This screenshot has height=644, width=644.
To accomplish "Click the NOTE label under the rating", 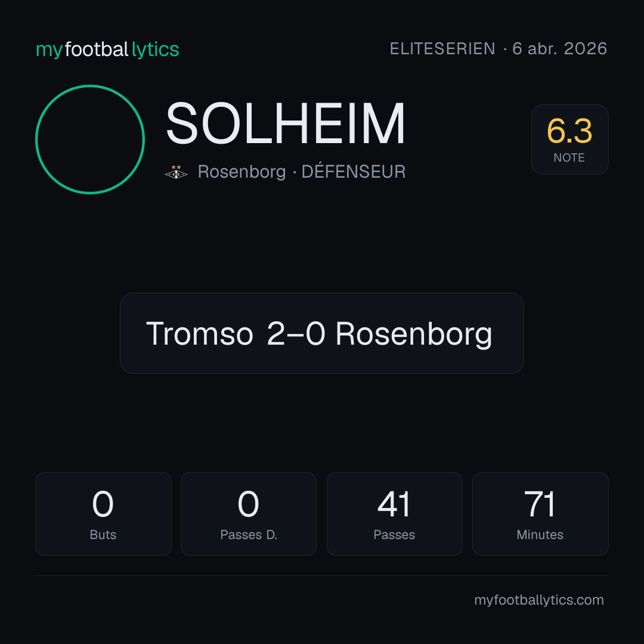I will (x=569, y=157).
